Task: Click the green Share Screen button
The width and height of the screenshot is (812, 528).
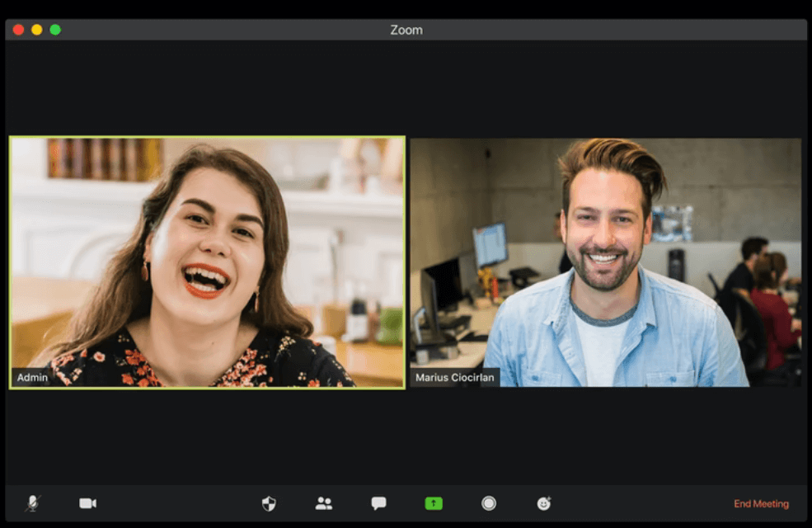Action: (434, 503)
